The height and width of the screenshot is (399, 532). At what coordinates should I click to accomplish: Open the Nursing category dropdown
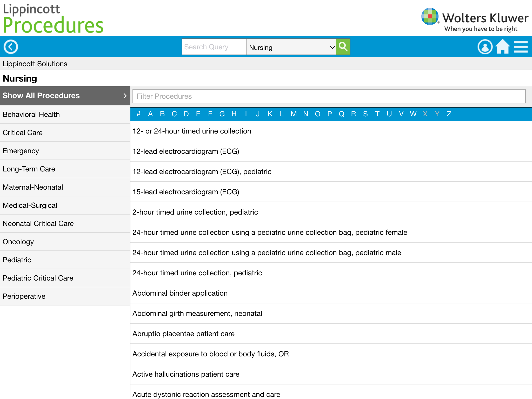[x=291, y=47]
